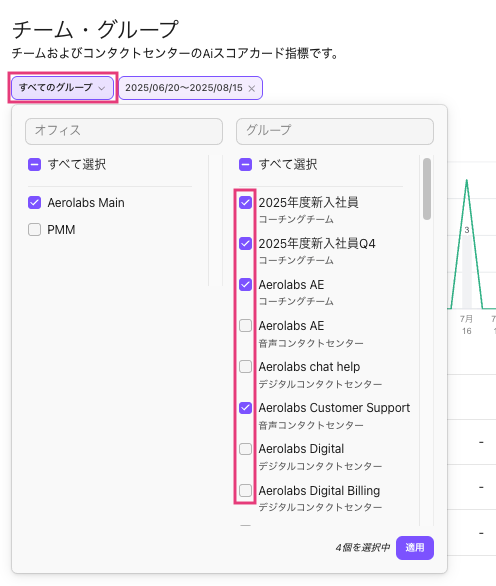Check the Aerolabs Digital checkbox
Screen dimensions: 496x586
point(245,448)
